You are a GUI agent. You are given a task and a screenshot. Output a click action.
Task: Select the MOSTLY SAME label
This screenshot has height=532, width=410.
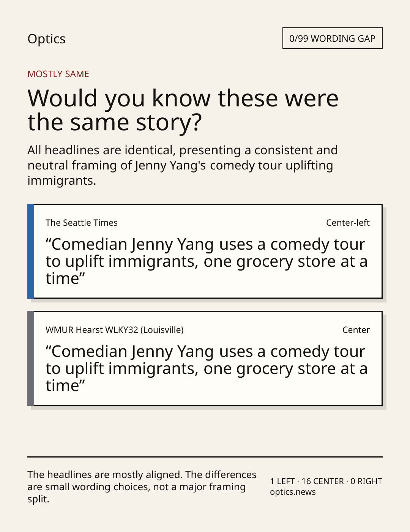coord(58,74)
